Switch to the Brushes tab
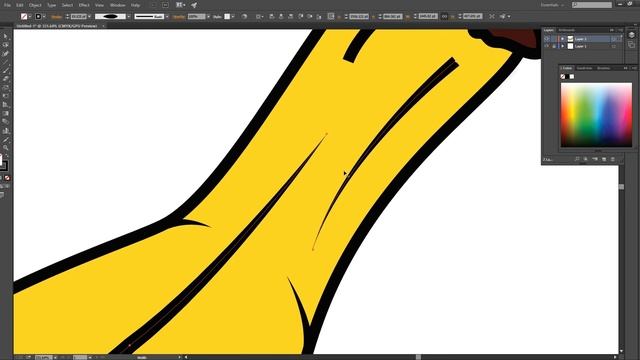 pos(604,68)
